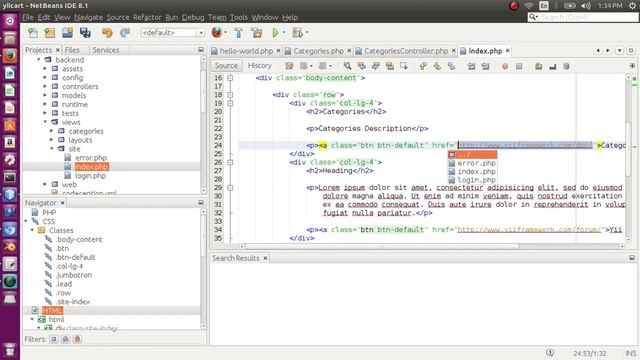This screenshot has height=360, width=640.
Task: Click the Shift Line Left icon
Action: point(471,66)
